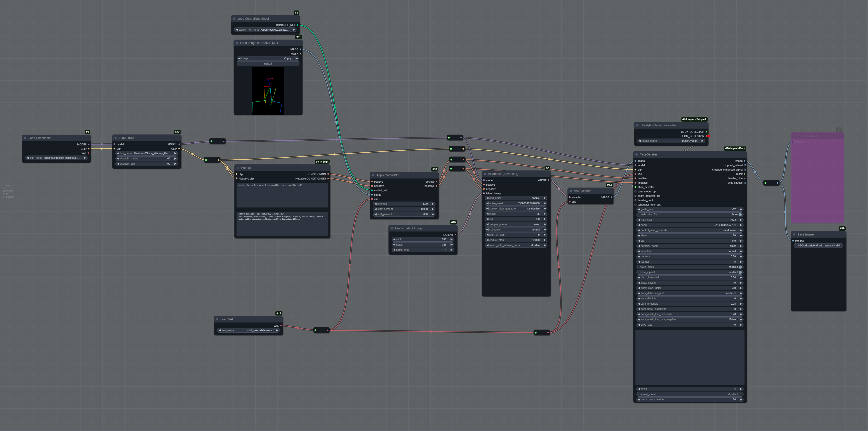Image resolution: width=868 pixels, height=431 pixels.
Task: Click the CONTROL_NET output slot on Load ControlNet Model
Action: (297, 25)
